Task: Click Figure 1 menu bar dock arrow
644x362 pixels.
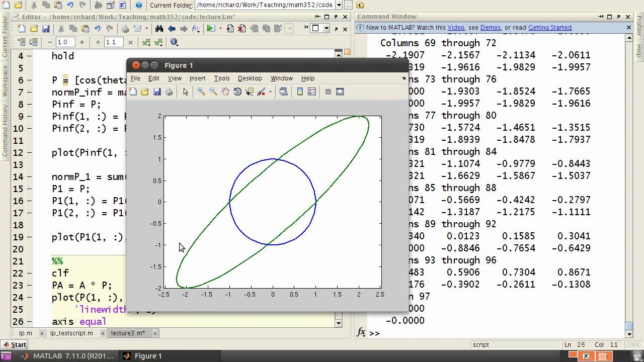Action: [404, 78]
